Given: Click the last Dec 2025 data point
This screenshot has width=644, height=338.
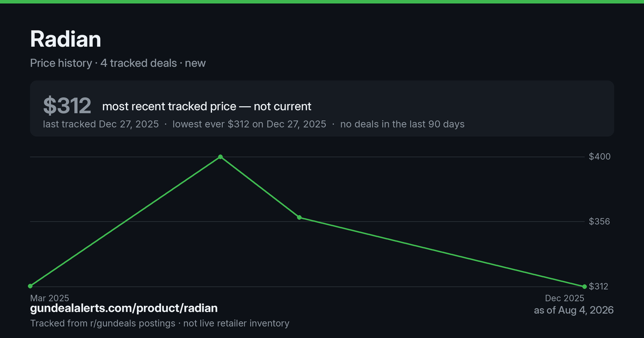Looking at the screenshot, I should point(584,286).
